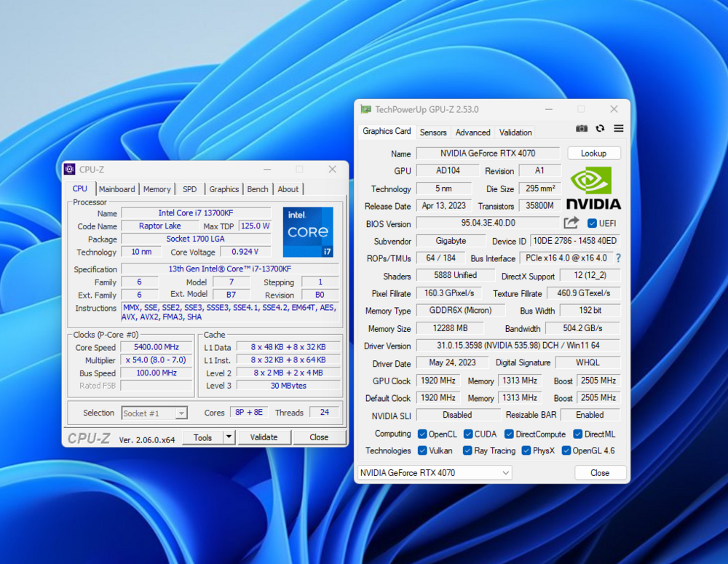Open the Socket #1 selection dropdown
The image size is (728, 564).
click(x=154, y=413)
